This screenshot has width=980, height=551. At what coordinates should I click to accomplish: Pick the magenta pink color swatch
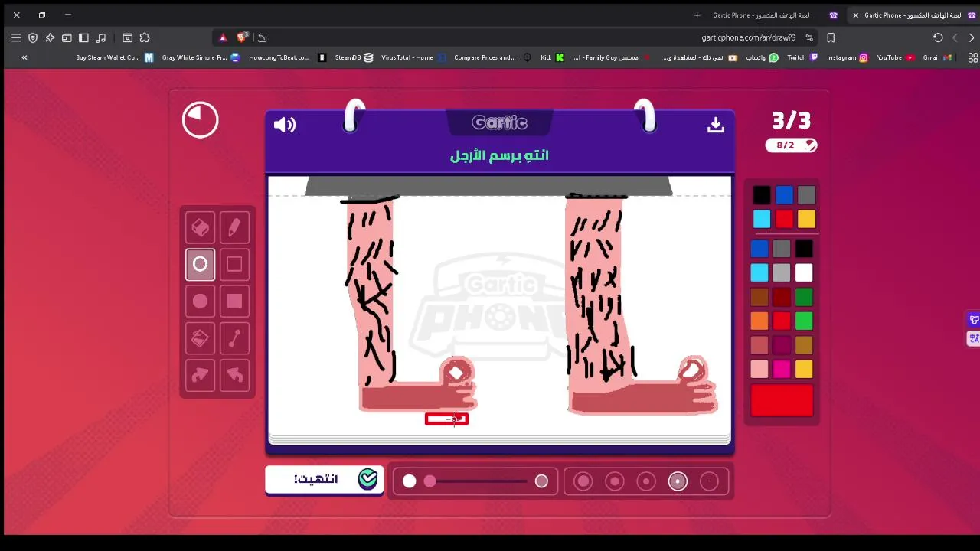point(781,370)
